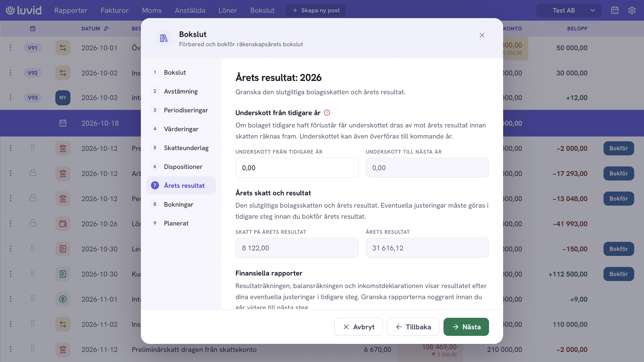Click Skapa ny post button
Screen dimensions: 644x362
[x=316, y=10]
